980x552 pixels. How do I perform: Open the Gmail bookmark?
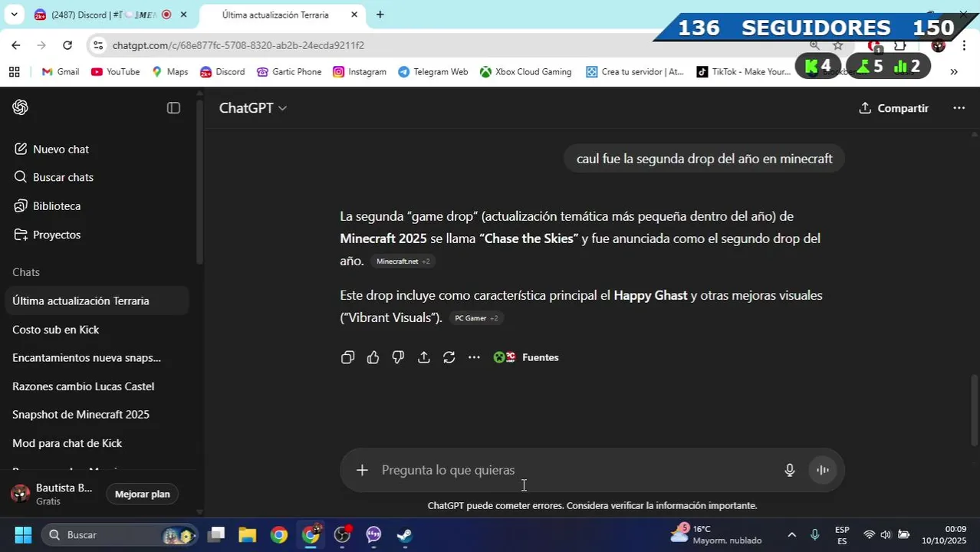pyautogui.click(x=60, y=72)
